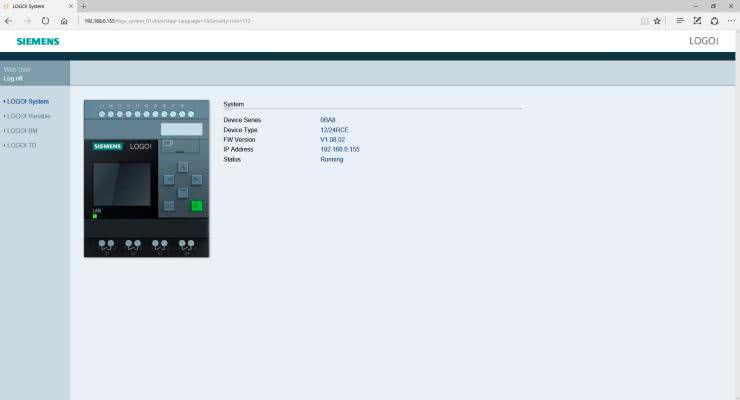
Task: Add page to favorites with star icon
Action: [657, 20]
